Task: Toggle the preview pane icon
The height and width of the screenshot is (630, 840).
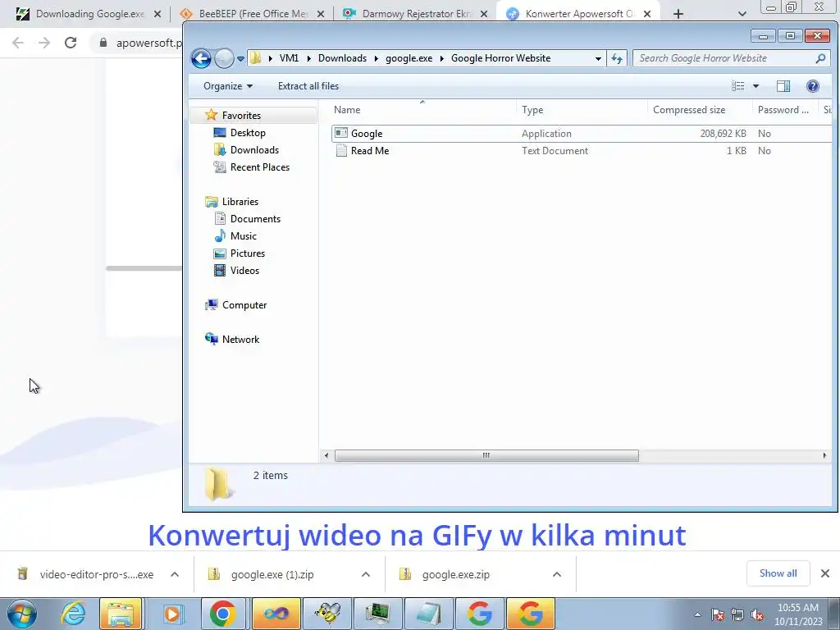Action: click(783, 86)
